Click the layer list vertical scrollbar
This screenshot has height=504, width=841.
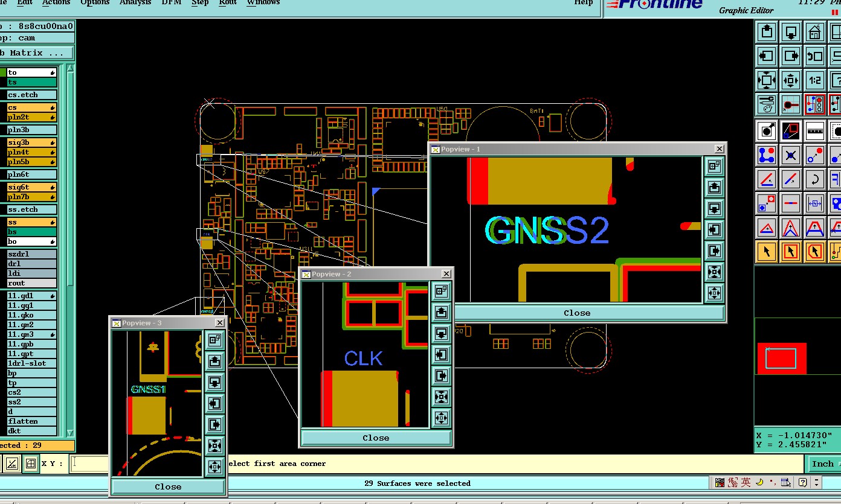click(70, 250)
